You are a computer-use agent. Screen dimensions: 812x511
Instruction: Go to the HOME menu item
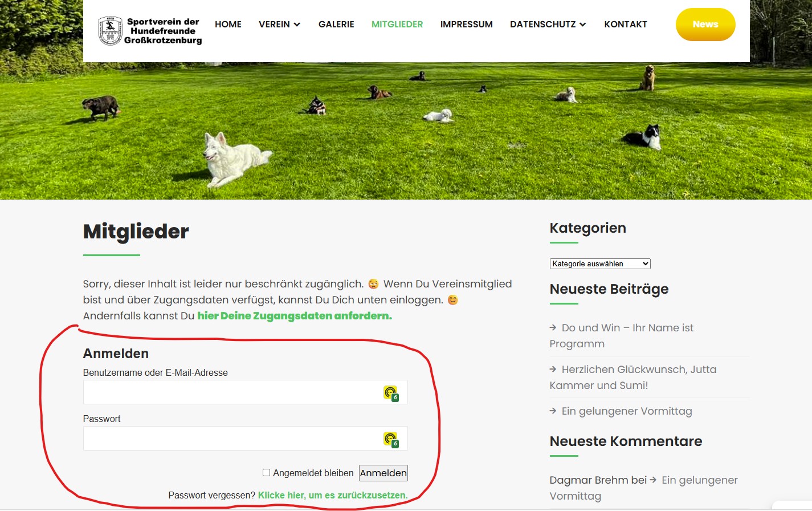(228, 25)
